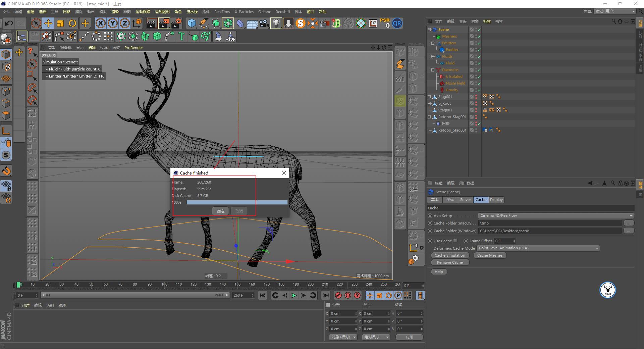Click the Remove Cache button
The image size is (644, 349).
tap(450, 262)
